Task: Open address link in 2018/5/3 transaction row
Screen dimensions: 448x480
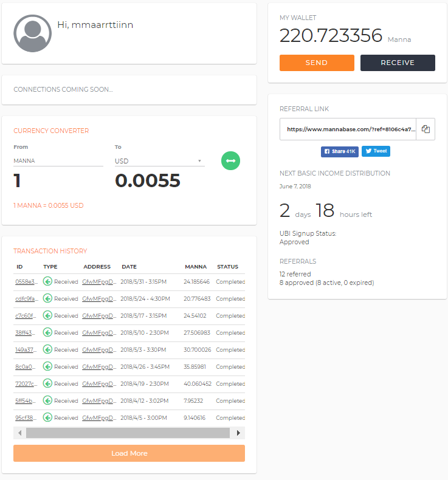Action: tap(99, 349)
